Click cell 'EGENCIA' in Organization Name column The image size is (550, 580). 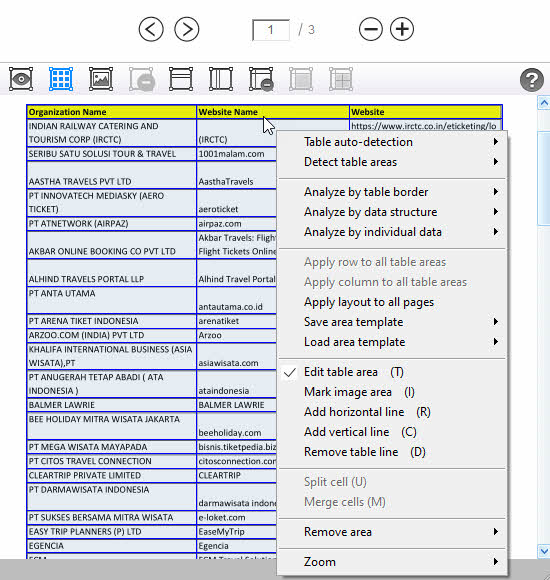point(111,546)
